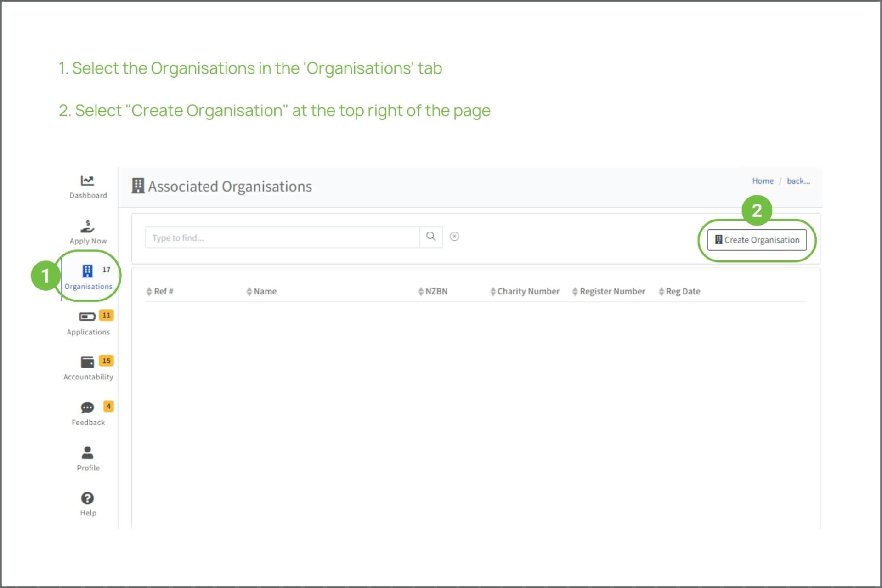Click the Associated Organisations page title

click(230, 187)
